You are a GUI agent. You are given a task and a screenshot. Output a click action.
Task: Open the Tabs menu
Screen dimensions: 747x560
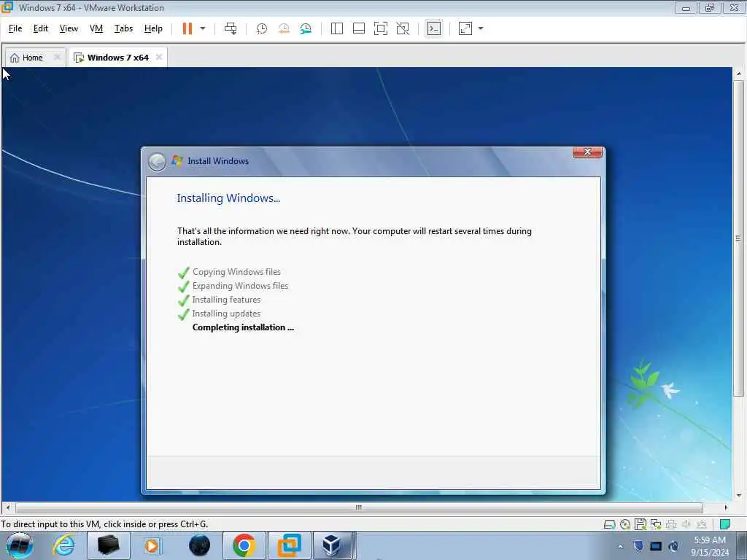123,28
